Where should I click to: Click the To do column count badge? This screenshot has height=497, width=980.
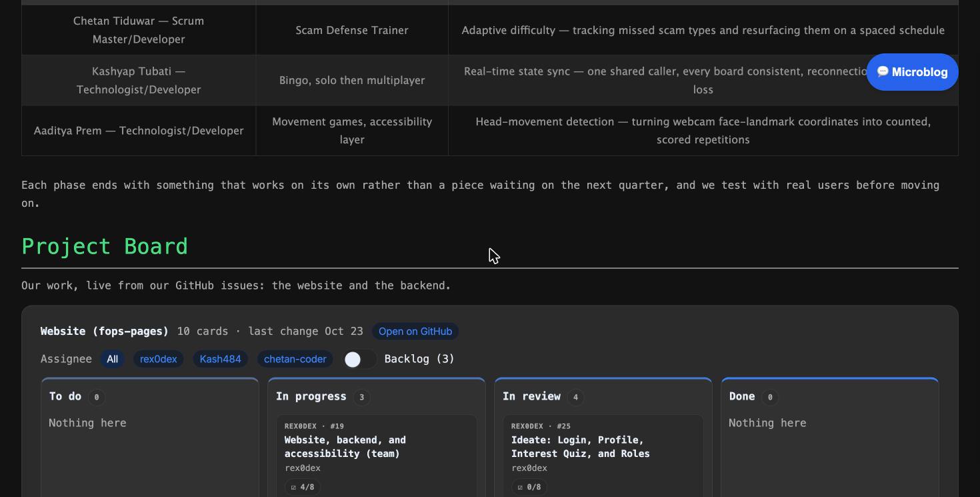click(x=96, y=397)
